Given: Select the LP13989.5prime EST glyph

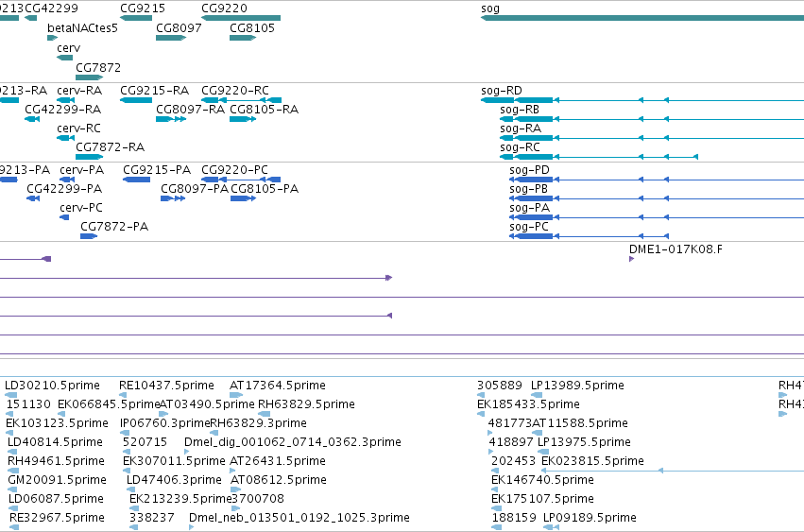Looking at the screenshot, I should pos(537,395).
